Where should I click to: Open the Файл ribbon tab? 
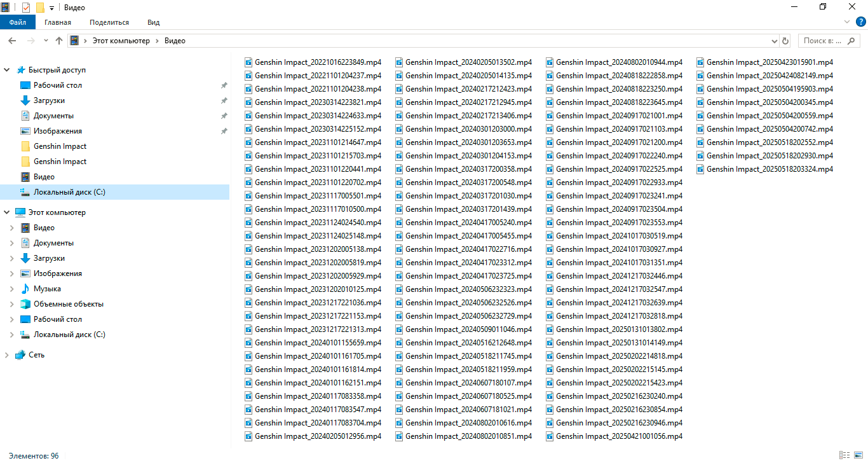17,22
